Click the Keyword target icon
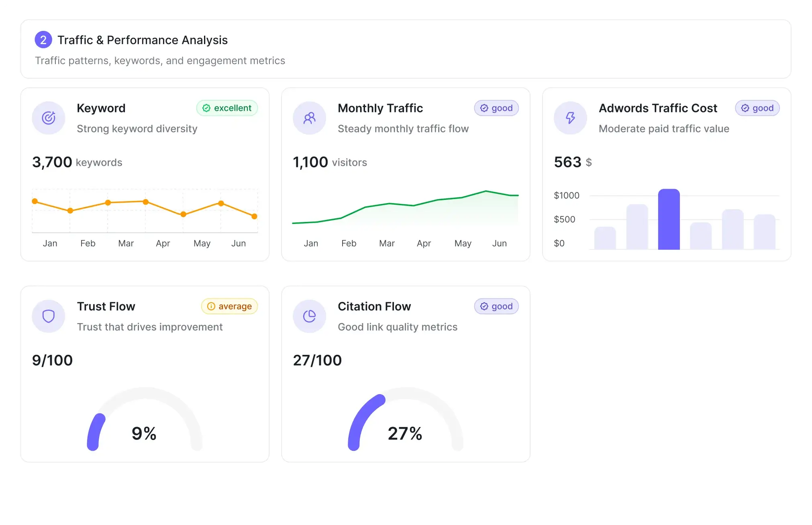The image size is (812, 525). click(x=49, y=118)
